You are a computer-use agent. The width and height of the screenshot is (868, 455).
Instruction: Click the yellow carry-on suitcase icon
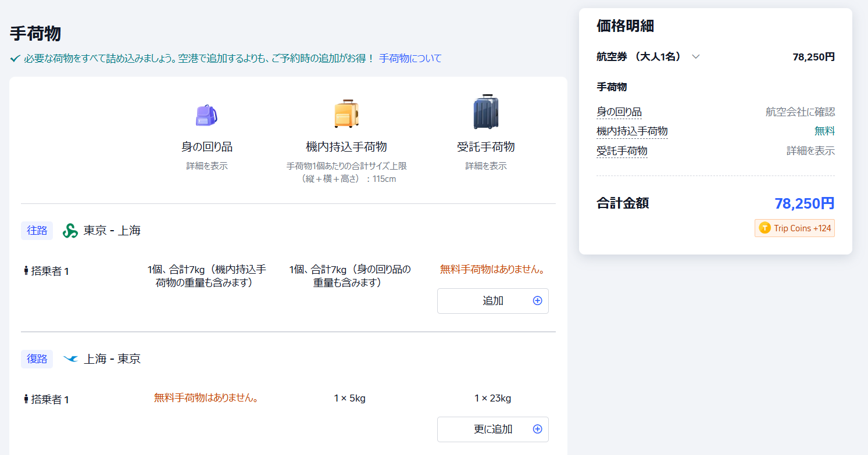tap(346, 113)
